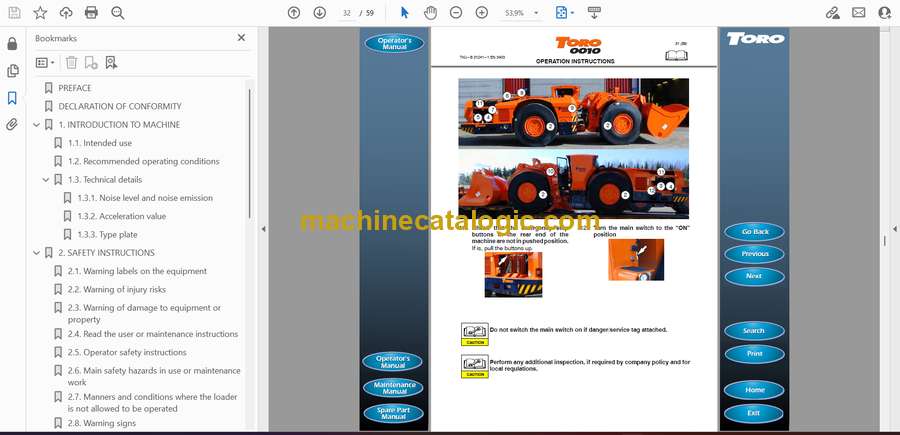Open 2.4. Read the user instructions bookmark
This screenshot has height=435, width=900.
(x=153, y=334)
